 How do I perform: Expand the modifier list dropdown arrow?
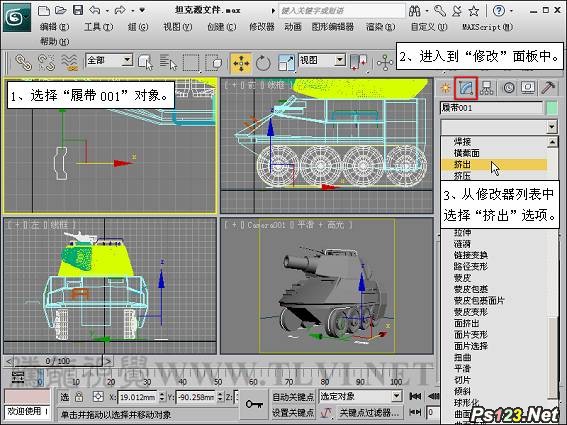(x=551, y=127)
